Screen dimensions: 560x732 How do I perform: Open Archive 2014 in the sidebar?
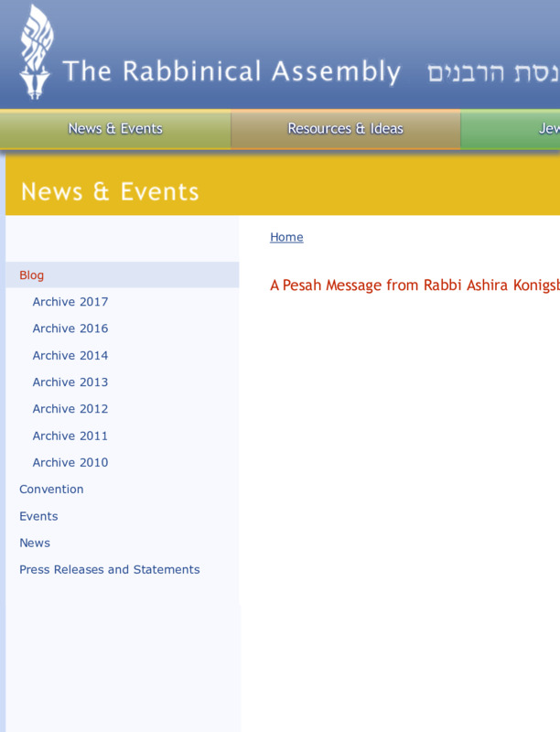(x=70, y=356)
